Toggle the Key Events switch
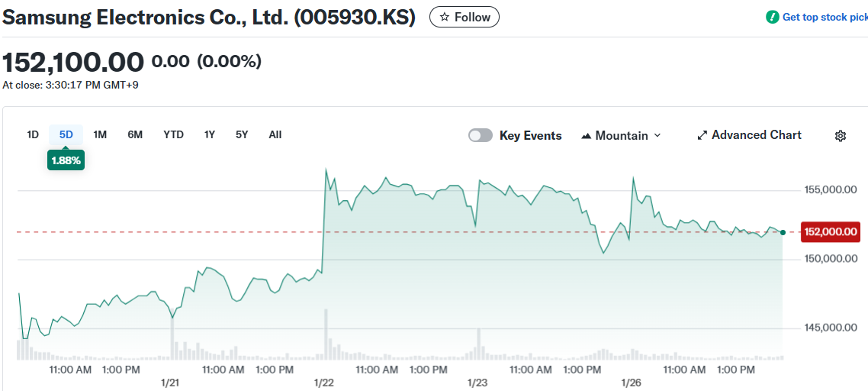Screen dimensions: 868x391 click(480, 135)
